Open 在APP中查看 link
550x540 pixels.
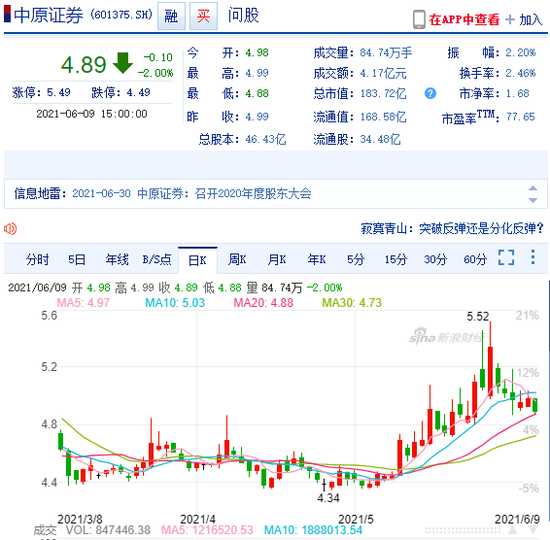tap(464, 19)
